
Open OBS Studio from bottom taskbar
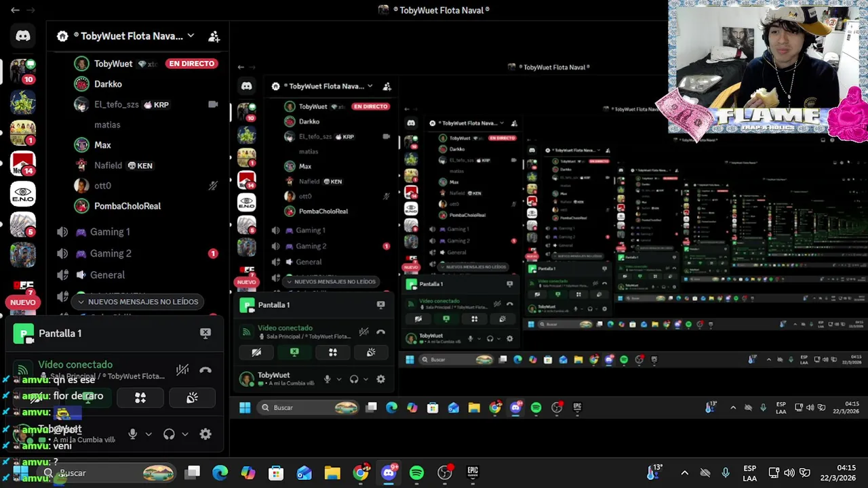[445, 472]
